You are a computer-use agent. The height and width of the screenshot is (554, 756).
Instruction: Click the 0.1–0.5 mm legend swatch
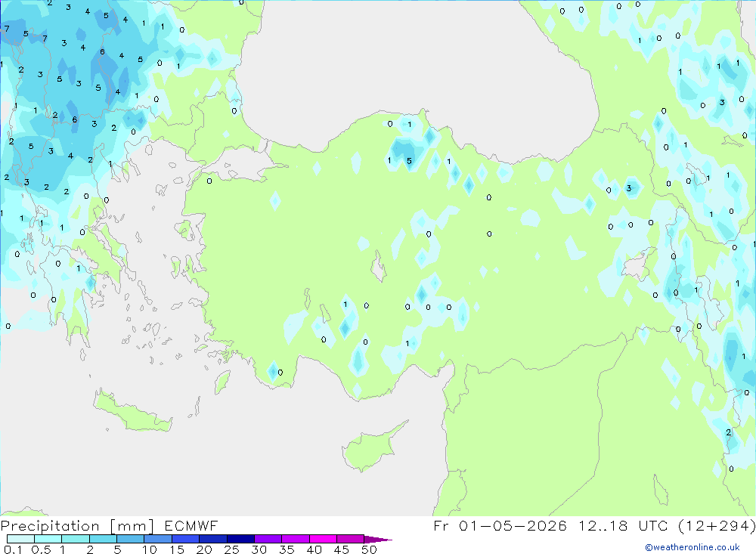[20, 539]
